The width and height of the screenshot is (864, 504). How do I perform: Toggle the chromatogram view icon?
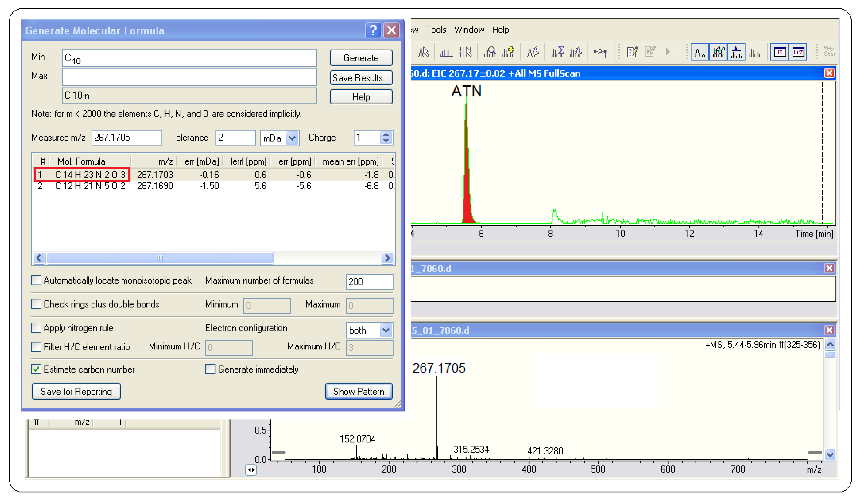pyautogui.click(x=700, y=52)
